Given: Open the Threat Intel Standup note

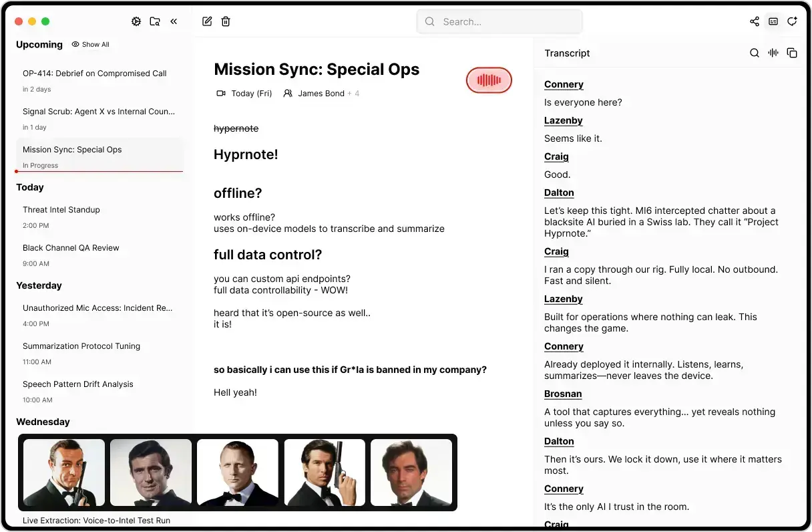Looking at the screenshot, I should pyautogui.click(x=61, y=209).
